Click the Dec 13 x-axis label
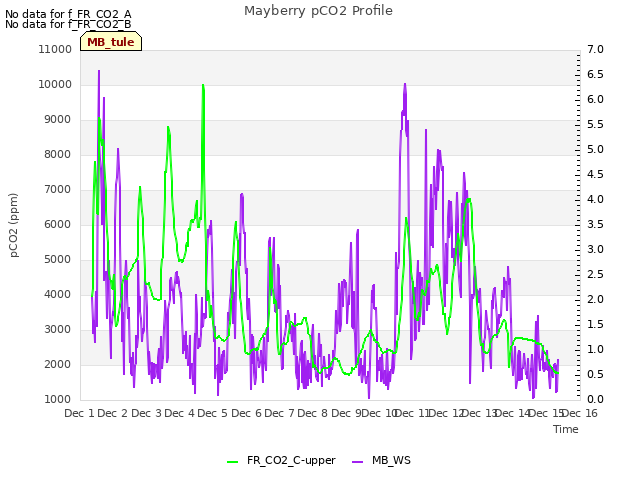Viewport: 640px width, 480px height. pyautogui.click(x=480, y=413)
